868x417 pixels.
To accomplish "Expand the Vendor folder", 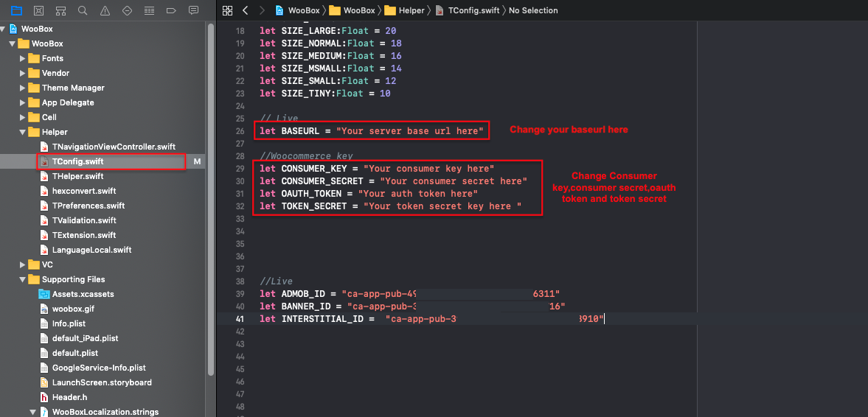I will [x=23, y=73].
